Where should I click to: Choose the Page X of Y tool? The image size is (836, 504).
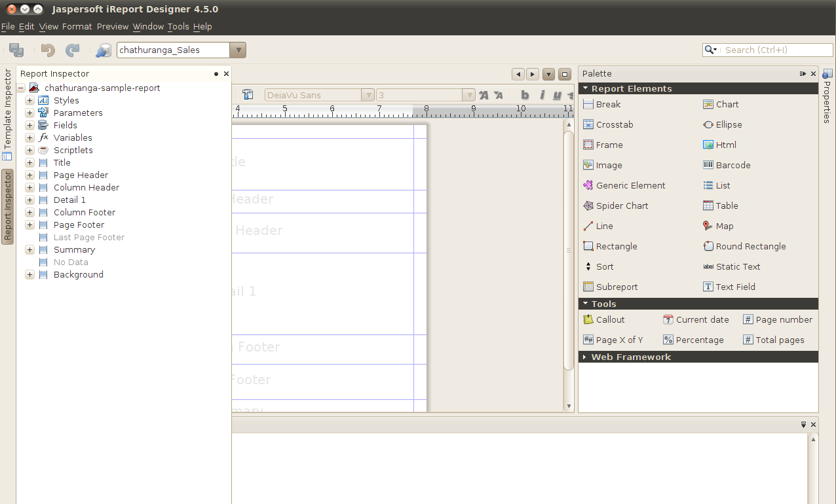click(613, 340)
